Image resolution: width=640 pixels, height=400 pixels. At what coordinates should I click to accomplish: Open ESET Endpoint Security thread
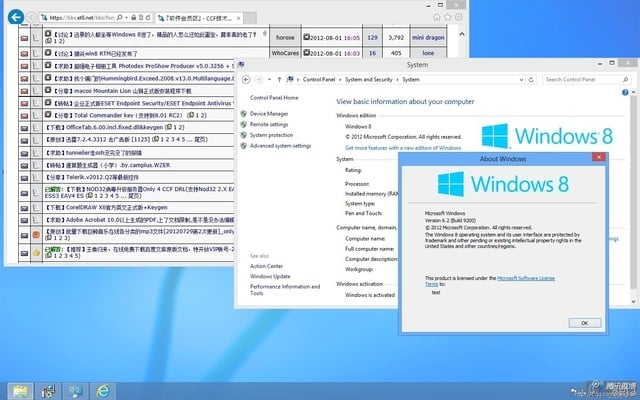coord(144,103)
